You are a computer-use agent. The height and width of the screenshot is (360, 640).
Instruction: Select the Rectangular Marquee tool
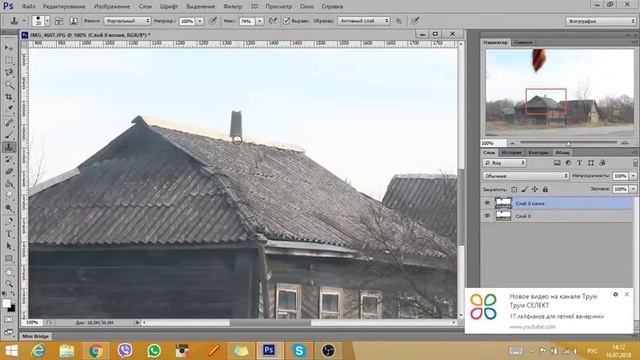tap(9, 60)
